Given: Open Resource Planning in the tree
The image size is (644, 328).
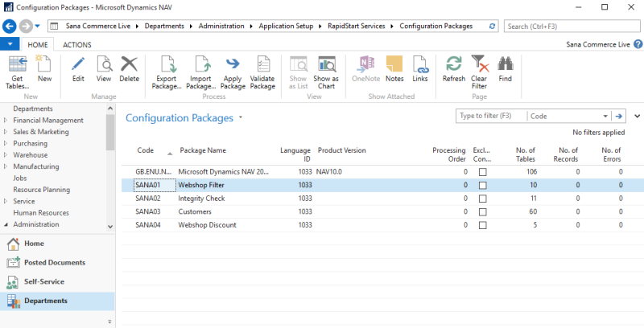Looking at the screenshot, I should [x=42, y=190].
